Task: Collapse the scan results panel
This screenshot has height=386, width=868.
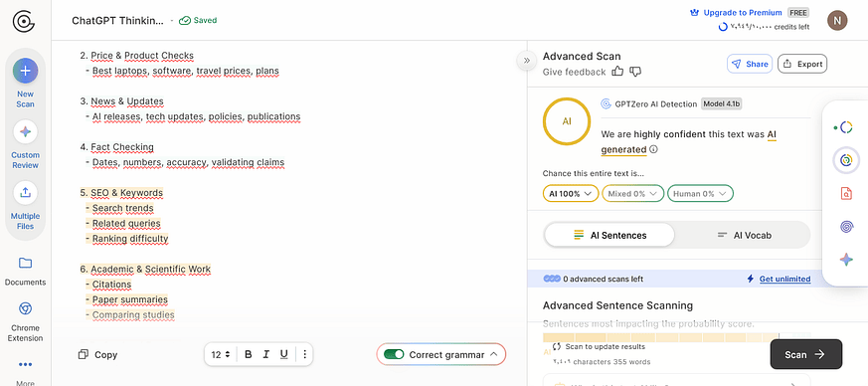Action: pyautogui.click(x=526, y=61)
